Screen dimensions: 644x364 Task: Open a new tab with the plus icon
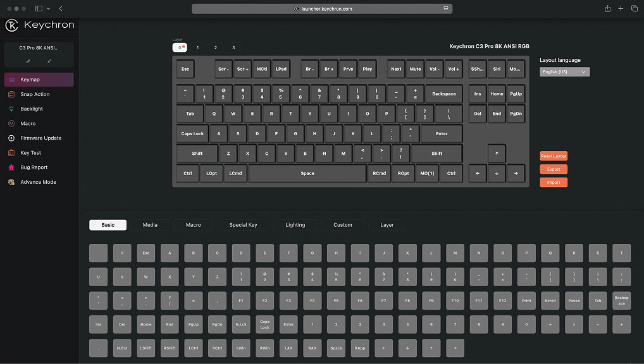pos(621,9)
